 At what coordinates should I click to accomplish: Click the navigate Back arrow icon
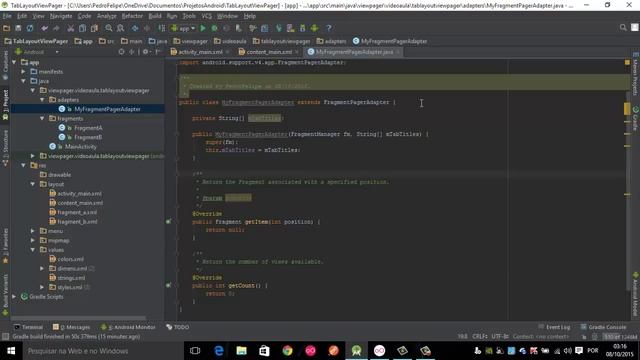click(135, 28)
